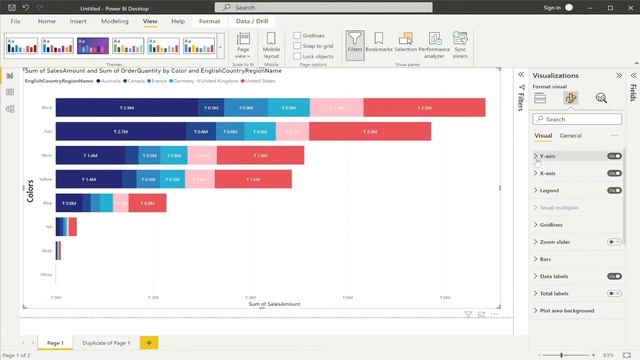Turn off the Data labels toggle
The image size is (640, 360).
(x=614, y=276)
